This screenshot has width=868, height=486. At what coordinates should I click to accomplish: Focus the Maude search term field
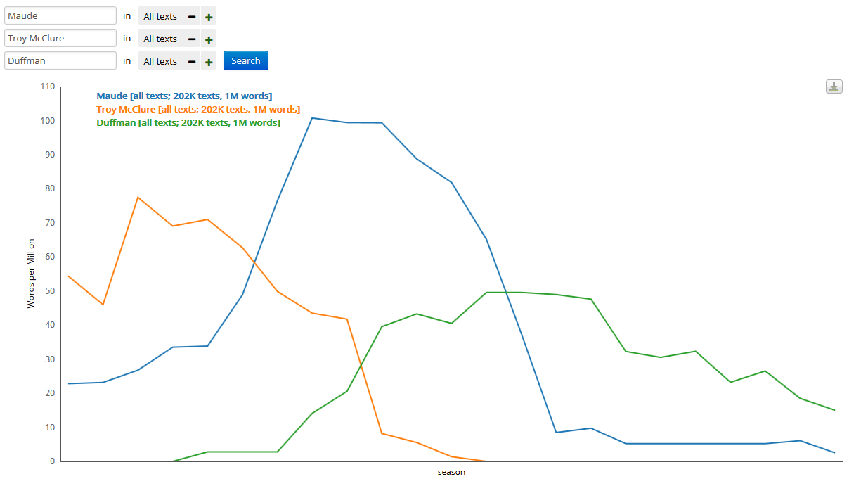point(60,15)
